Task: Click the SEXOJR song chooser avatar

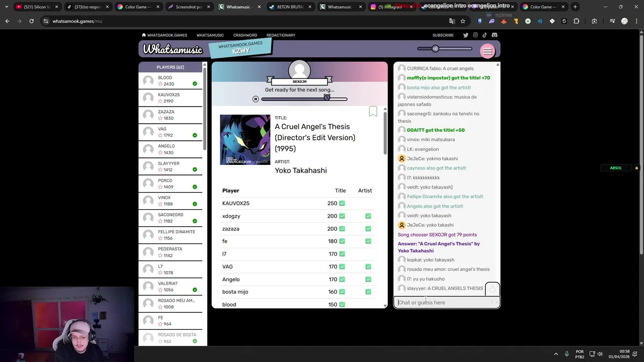Action: tap(299, 71)
